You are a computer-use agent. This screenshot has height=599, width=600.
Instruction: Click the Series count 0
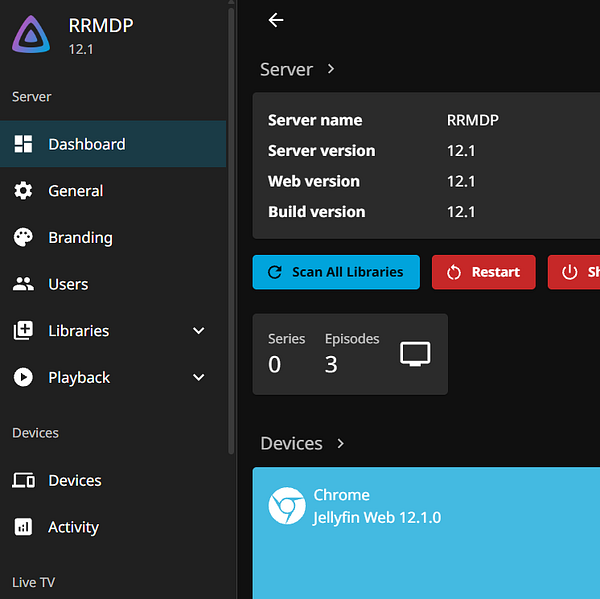point(274,364)
